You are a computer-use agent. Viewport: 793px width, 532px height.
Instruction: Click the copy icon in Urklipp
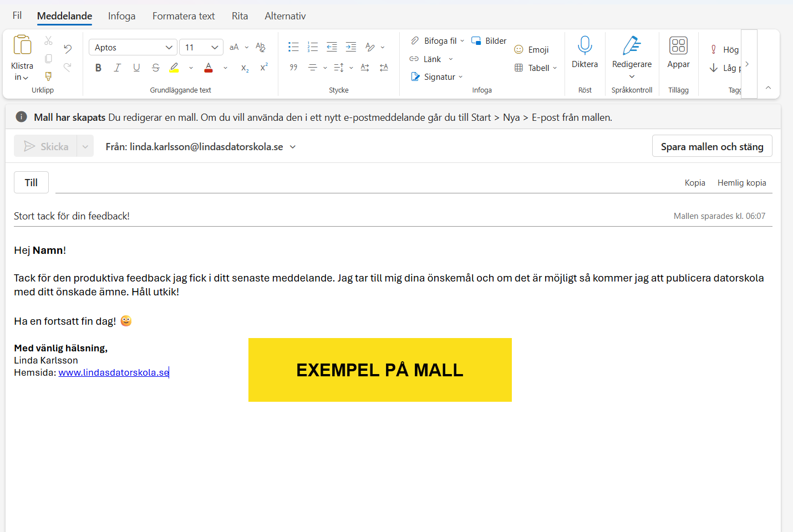[48, 59]
